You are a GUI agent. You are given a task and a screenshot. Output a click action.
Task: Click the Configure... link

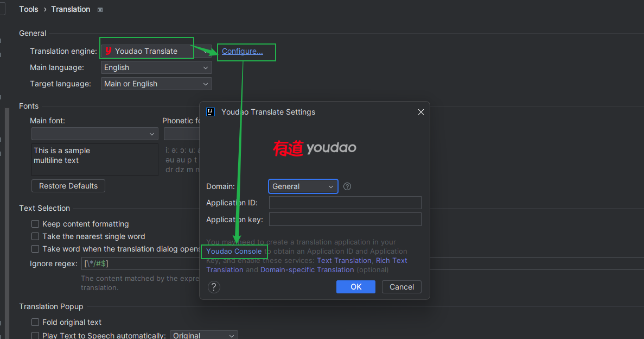243,51
